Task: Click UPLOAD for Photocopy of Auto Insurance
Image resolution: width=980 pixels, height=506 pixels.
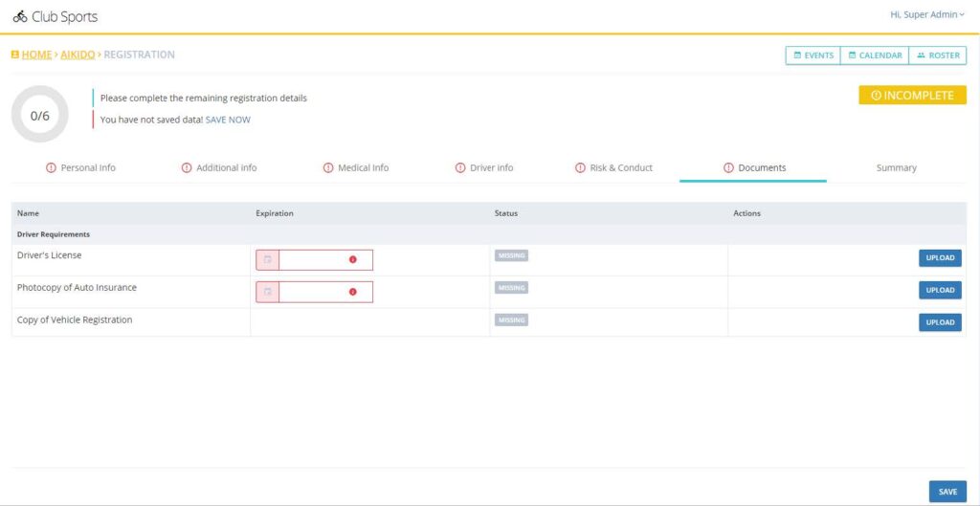Action: [940, 290]
